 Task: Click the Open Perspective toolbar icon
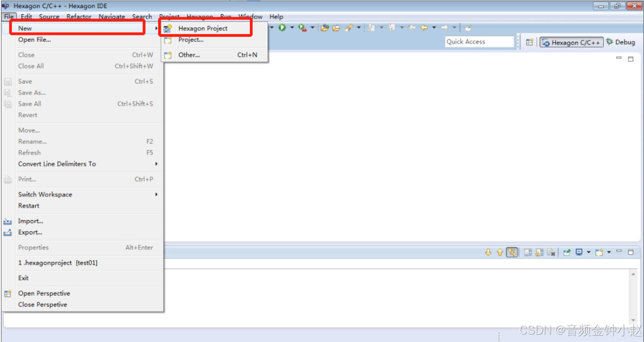[530, 42]
